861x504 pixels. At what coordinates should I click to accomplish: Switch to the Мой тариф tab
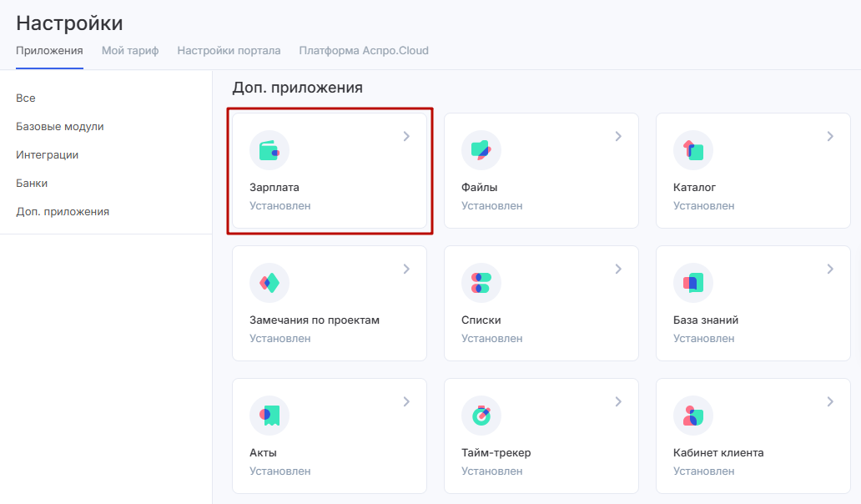click(130, 50)
